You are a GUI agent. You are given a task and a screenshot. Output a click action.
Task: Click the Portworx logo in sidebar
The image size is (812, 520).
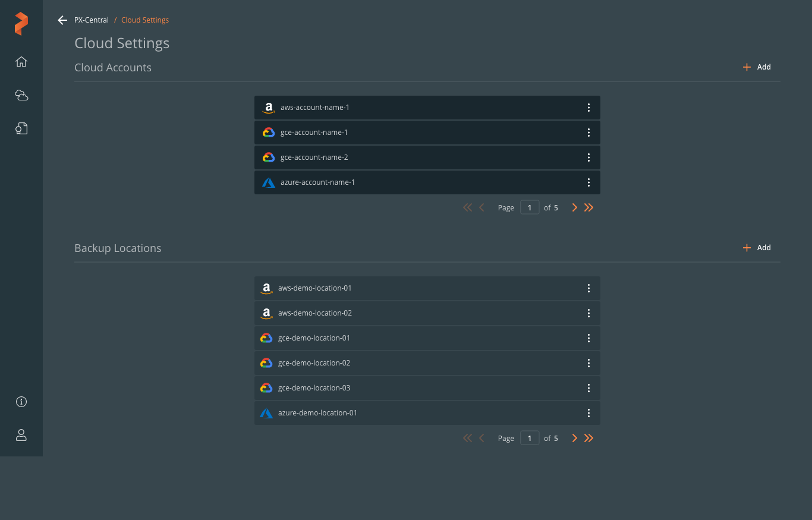click(x=21, y=24)
